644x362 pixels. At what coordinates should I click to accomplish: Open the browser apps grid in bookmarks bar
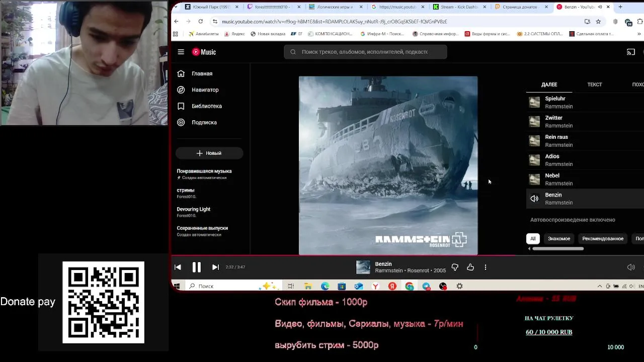(176, 34)
